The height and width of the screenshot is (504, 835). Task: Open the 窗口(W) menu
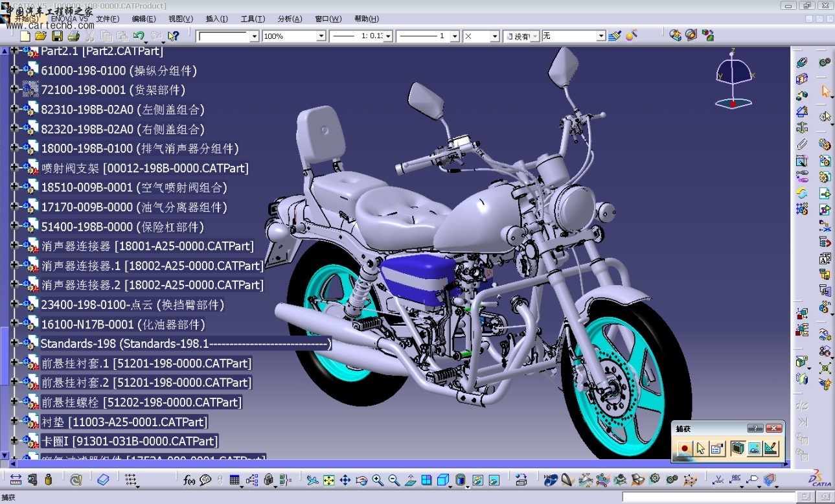(328, 19)
